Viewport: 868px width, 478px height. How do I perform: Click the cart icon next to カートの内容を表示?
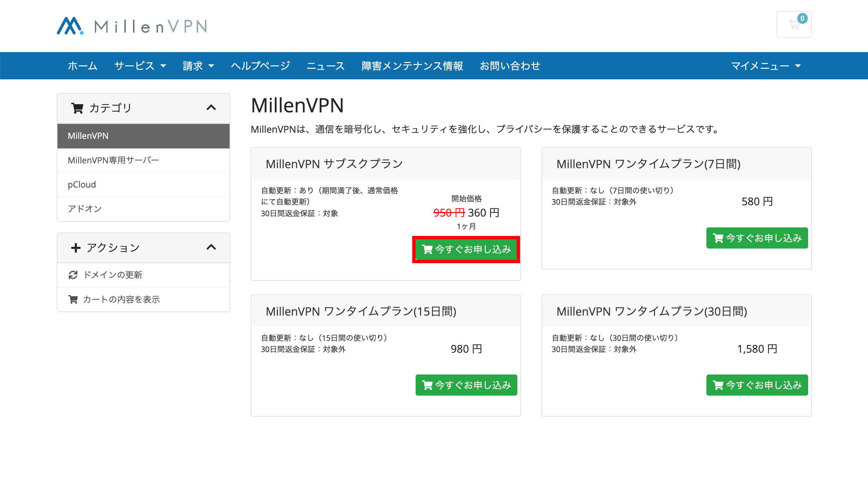point(73,300)
